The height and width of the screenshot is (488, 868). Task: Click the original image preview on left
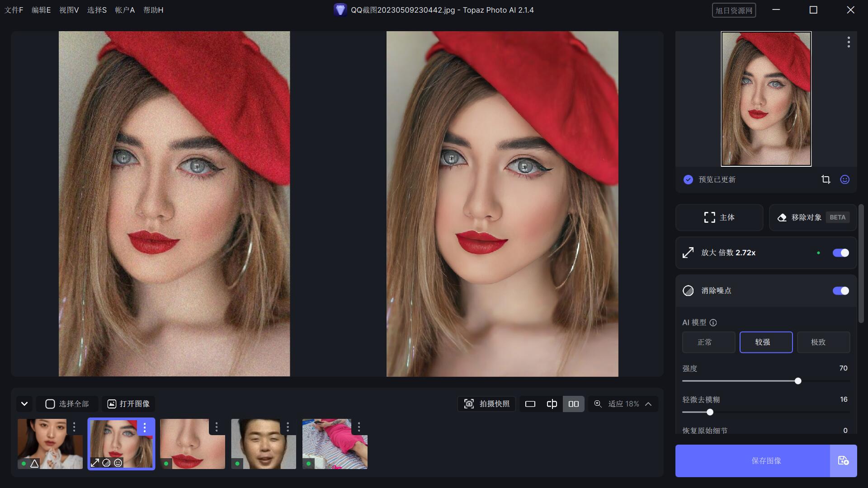(x=175, y=204)
